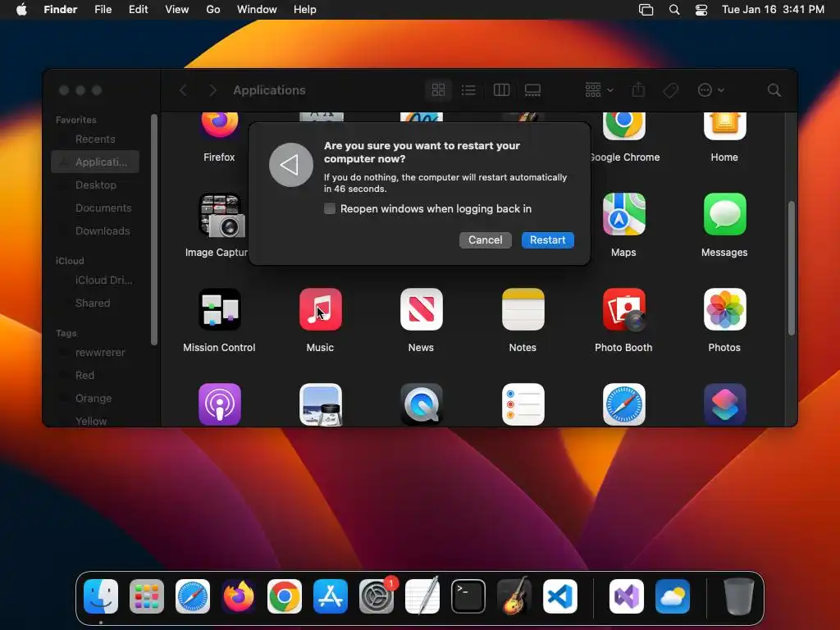Click the Share button in Finder toolbar
840x630 pixels.
pyautogui.click(x=638, y=90)
